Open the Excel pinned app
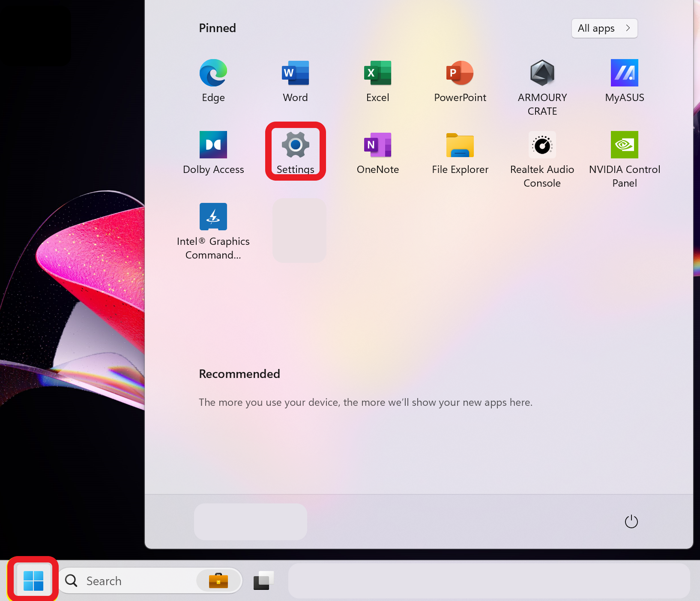The image size is (700, 601). [x=378, y=81]
